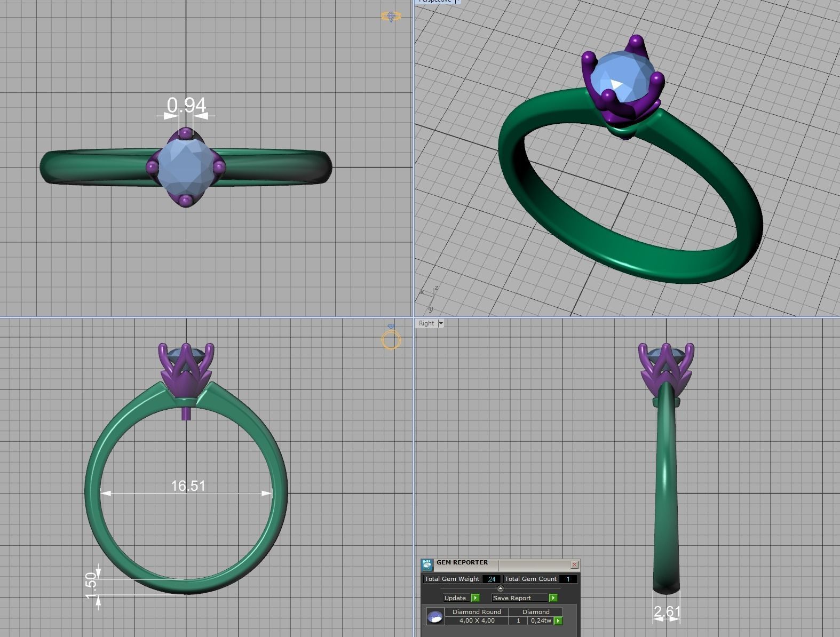Click the Gem Reporter panel icon
The image size is (840, 637).
click(x=427, y=566)
